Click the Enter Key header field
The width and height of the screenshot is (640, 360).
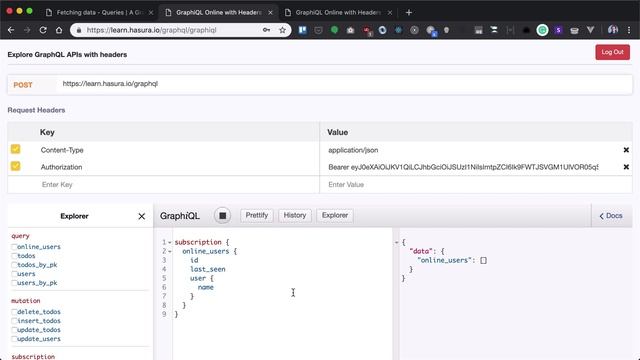(179, 184)
